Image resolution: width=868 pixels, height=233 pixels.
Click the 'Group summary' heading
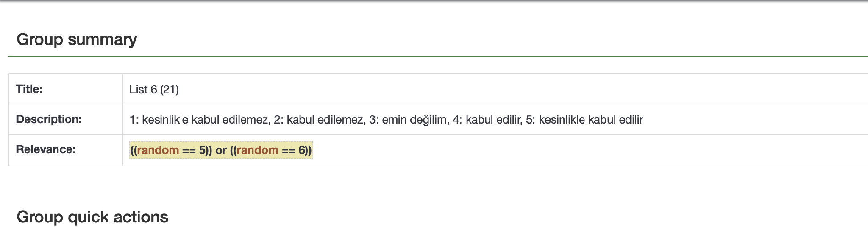(x=77, y=39)
